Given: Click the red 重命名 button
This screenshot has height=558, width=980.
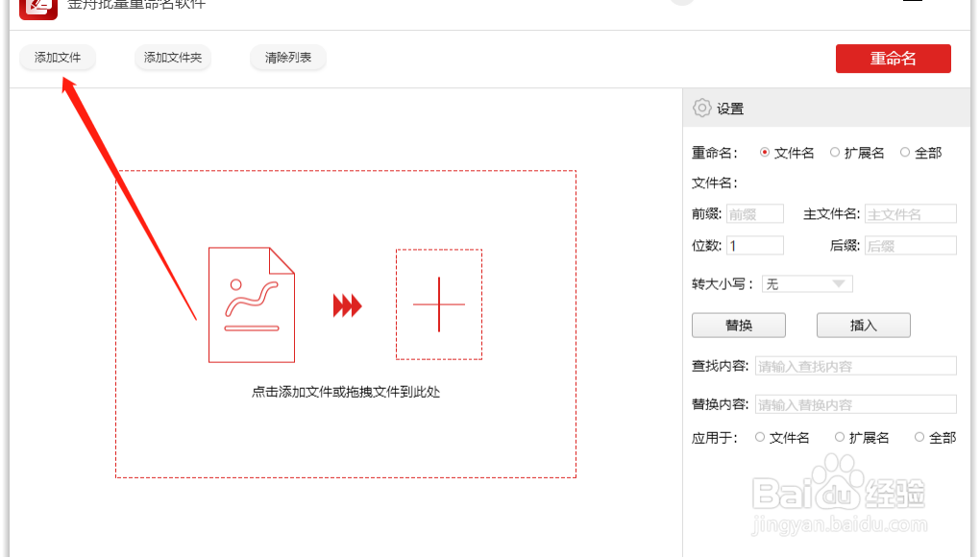Looking at the screenshot, I should coord(892,59).
